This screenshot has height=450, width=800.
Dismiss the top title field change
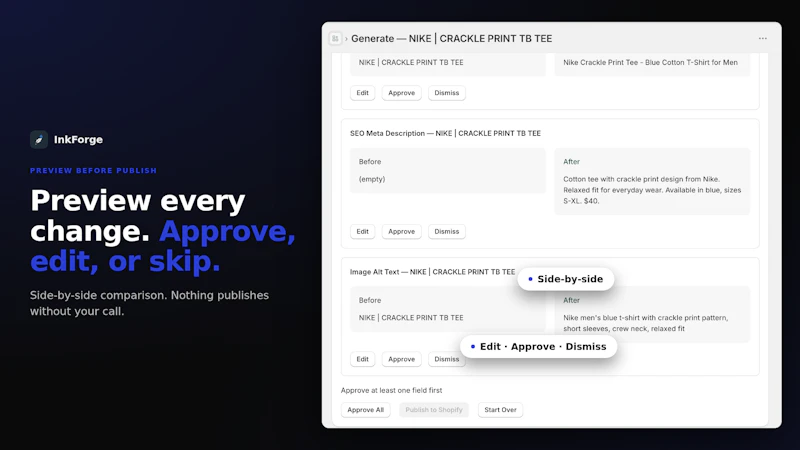[x=446, y=93]
